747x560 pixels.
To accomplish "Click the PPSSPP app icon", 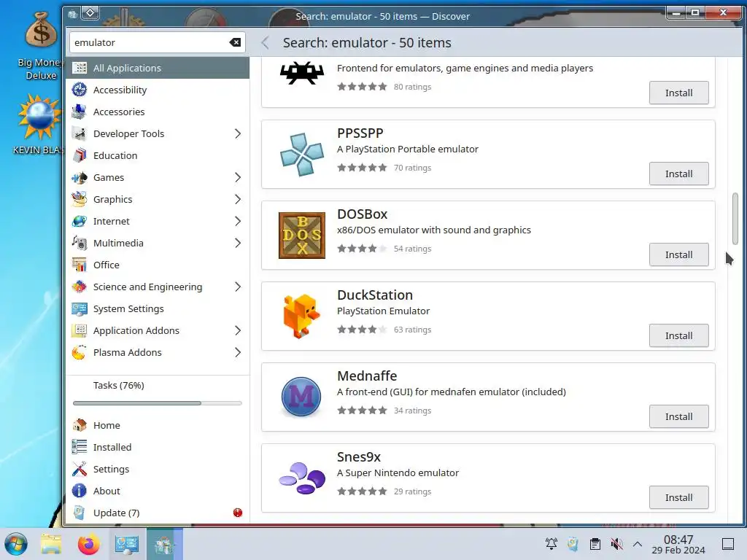I will [x=302, y=155].
